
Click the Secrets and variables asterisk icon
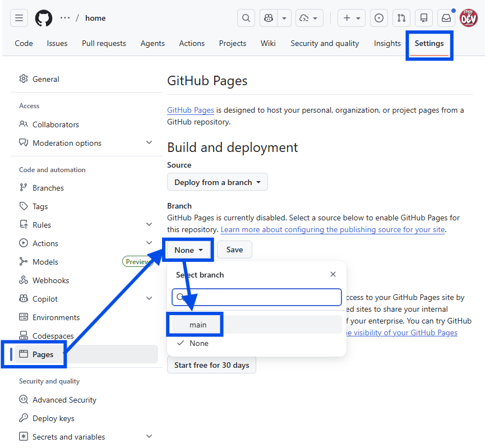coord(24,436)
